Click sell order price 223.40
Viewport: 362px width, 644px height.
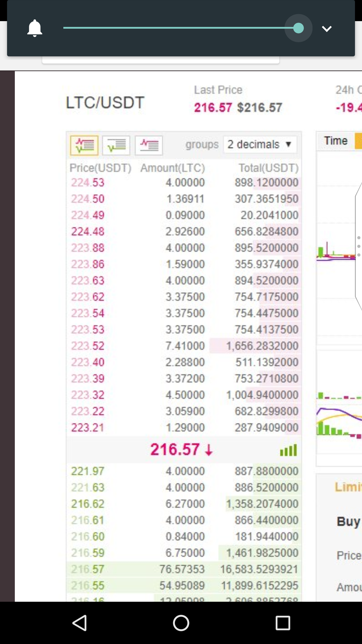pos(87,362)
